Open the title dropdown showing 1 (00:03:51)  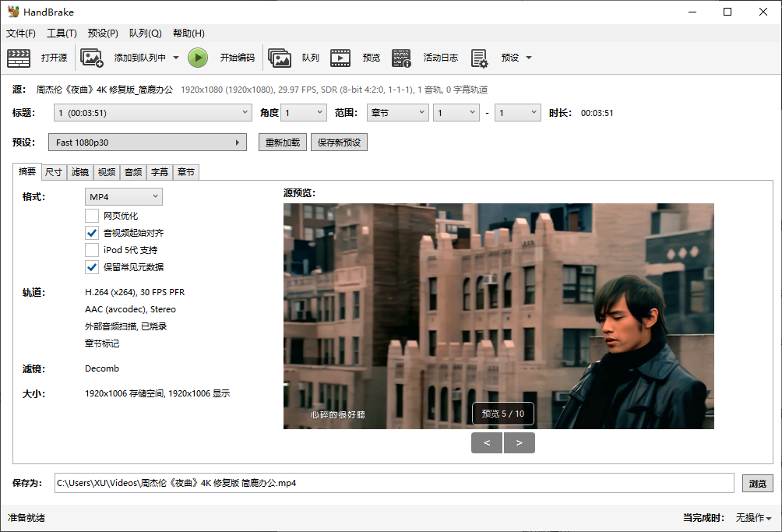pos(152,113)
